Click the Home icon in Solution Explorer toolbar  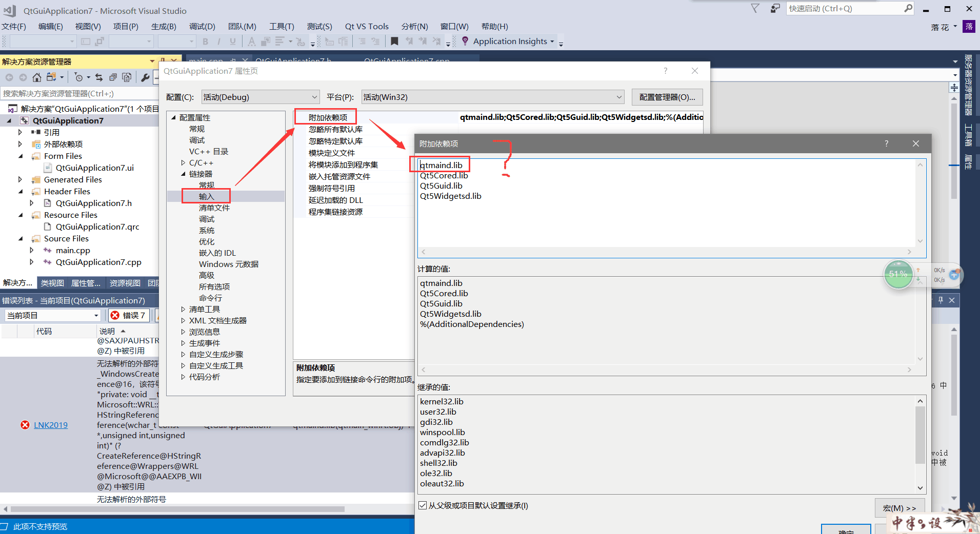[36, 77]
